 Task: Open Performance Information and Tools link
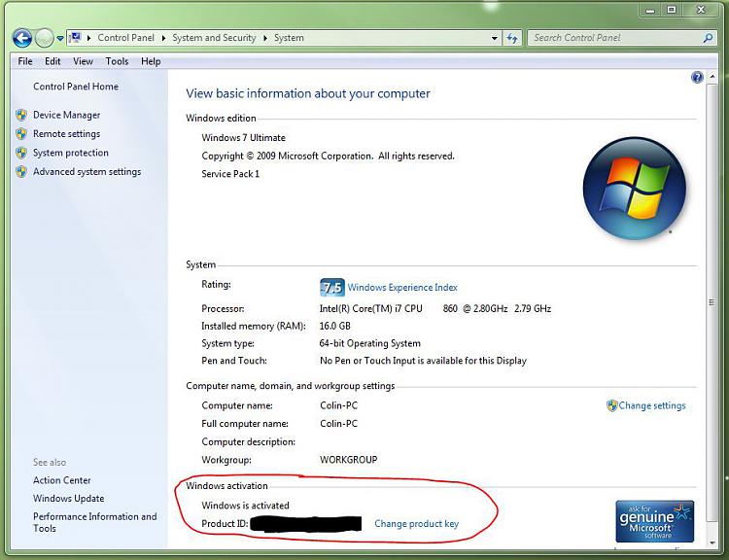click(x=95, y=522)
